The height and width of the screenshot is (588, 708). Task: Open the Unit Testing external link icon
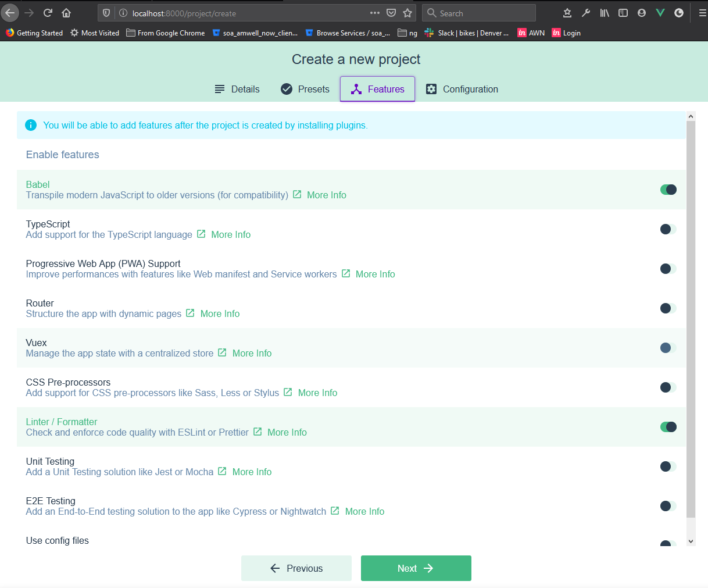(222, 471)
